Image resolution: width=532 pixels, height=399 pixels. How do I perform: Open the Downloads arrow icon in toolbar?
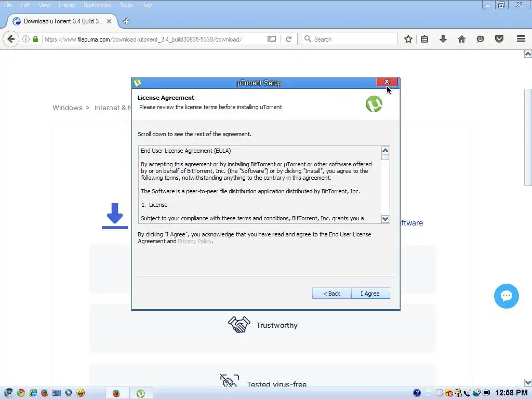(443, 39)
